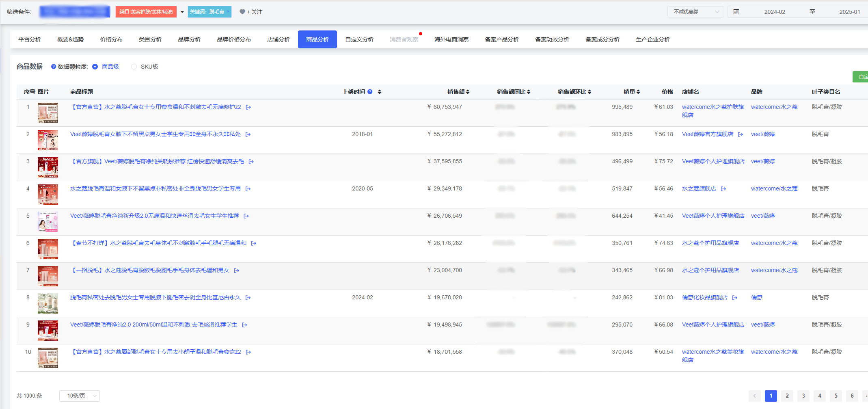868x409 pixels.
Task: Open product thumbnail for row 5
Action: [x=48, y=222]
